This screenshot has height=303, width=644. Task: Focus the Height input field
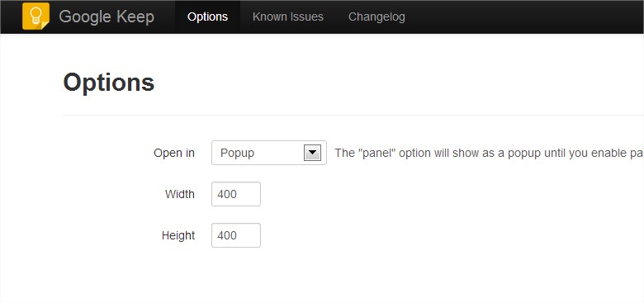pos(236,235)
